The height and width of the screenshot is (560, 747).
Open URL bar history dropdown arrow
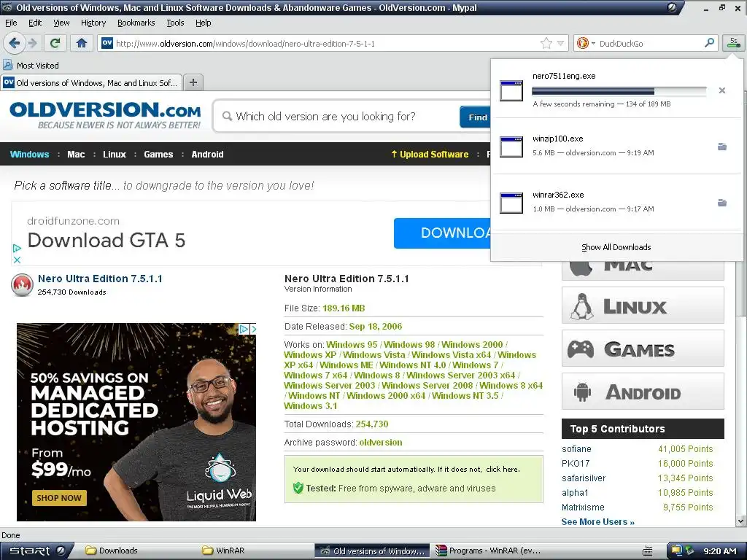[x=561, y=43]
